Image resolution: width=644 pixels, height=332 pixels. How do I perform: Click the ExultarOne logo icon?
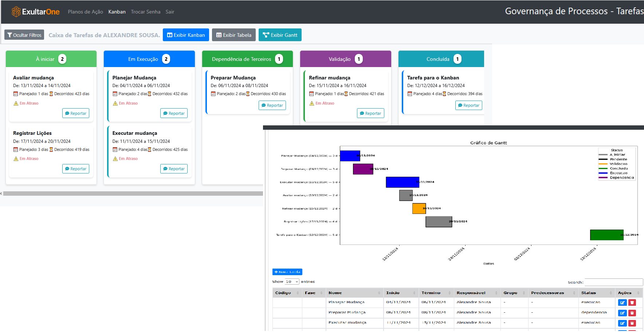point(15,11)
